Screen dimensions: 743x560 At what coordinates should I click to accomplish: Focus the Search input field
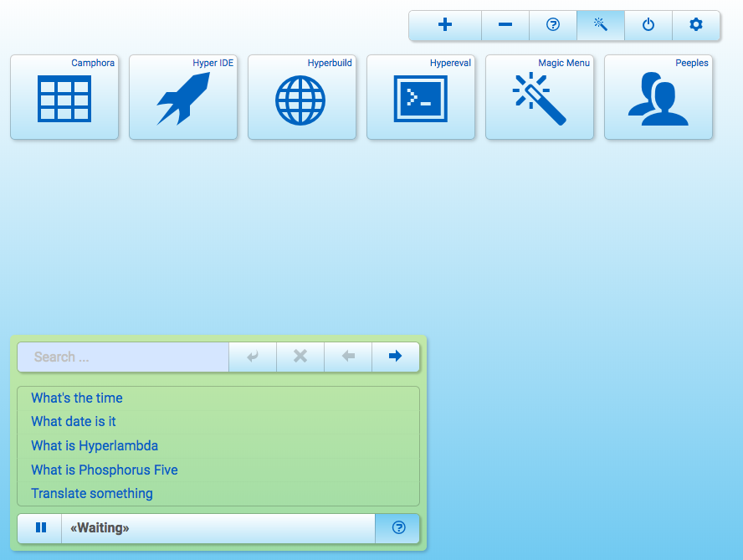click(123, 357)
